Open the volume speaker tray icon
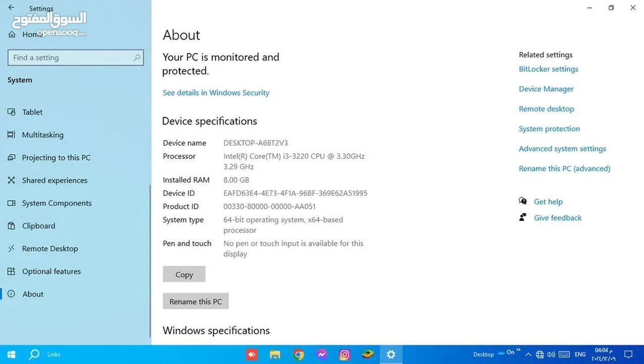 [551, 354]
